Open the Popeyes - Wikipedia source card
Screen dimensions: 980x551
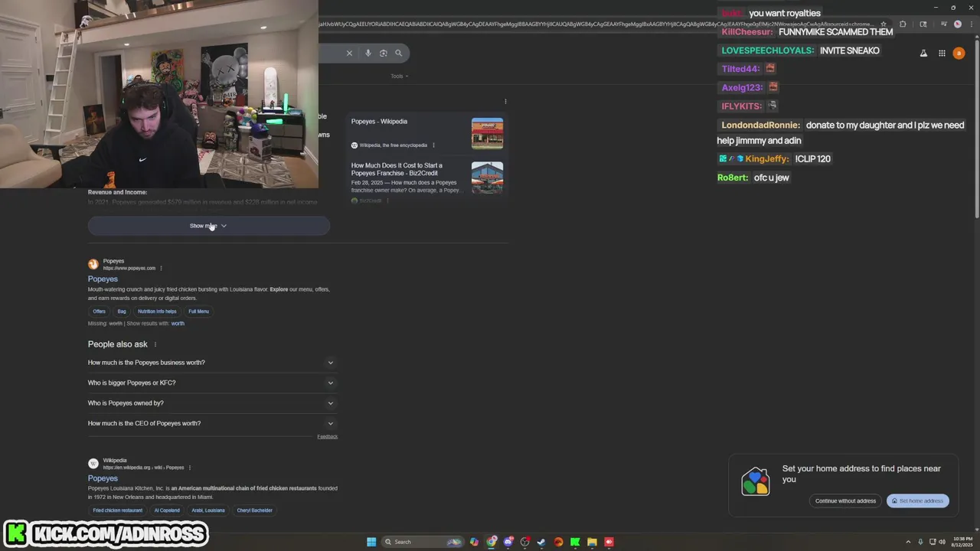point(380,122)
